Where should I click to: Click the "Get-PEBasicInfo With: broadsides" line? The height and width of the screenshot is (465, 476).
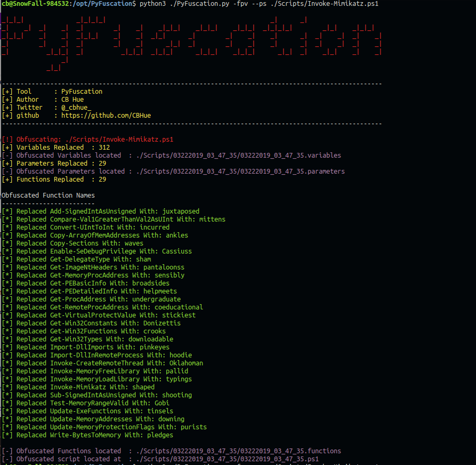86,283
